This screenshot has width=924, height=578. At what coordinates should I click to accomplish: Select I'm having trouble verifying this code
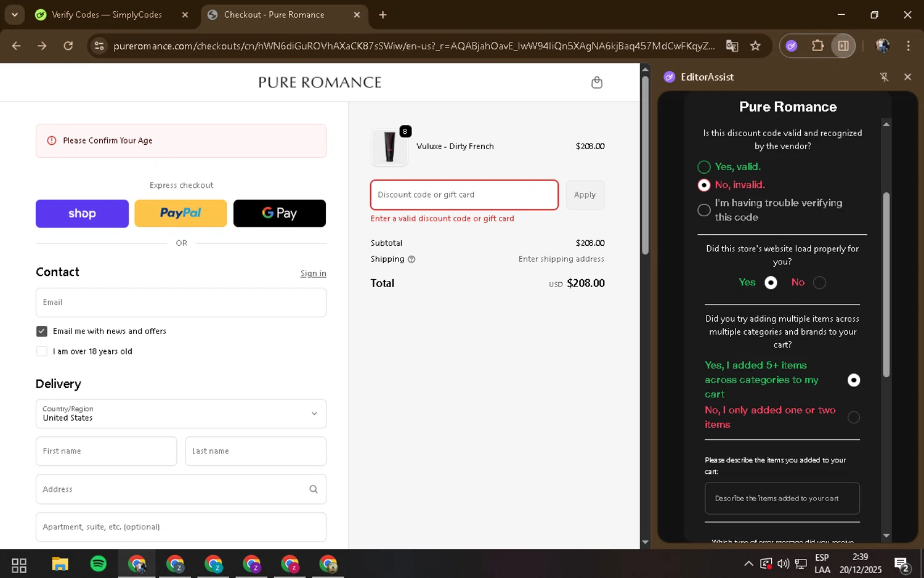[x=704, y=210]
